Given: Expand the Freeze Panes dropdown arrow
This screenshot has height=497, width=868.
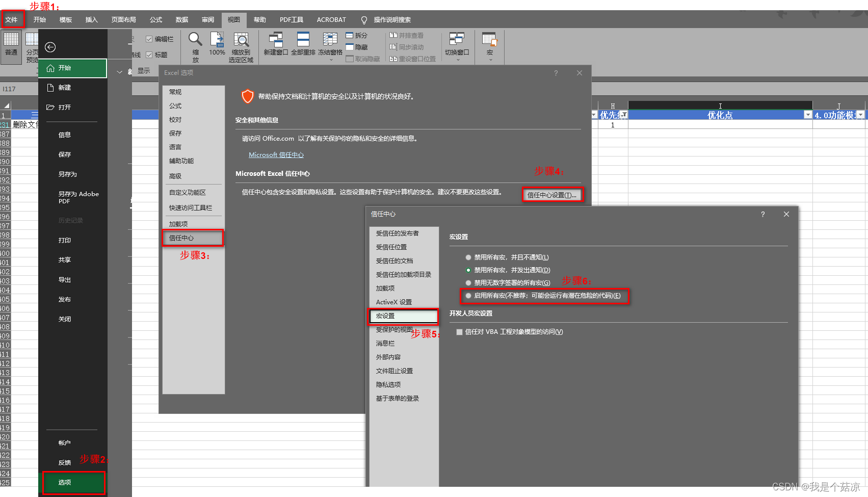Looking at the screenshot, I should pyautogui.click(x=331, y=60).
